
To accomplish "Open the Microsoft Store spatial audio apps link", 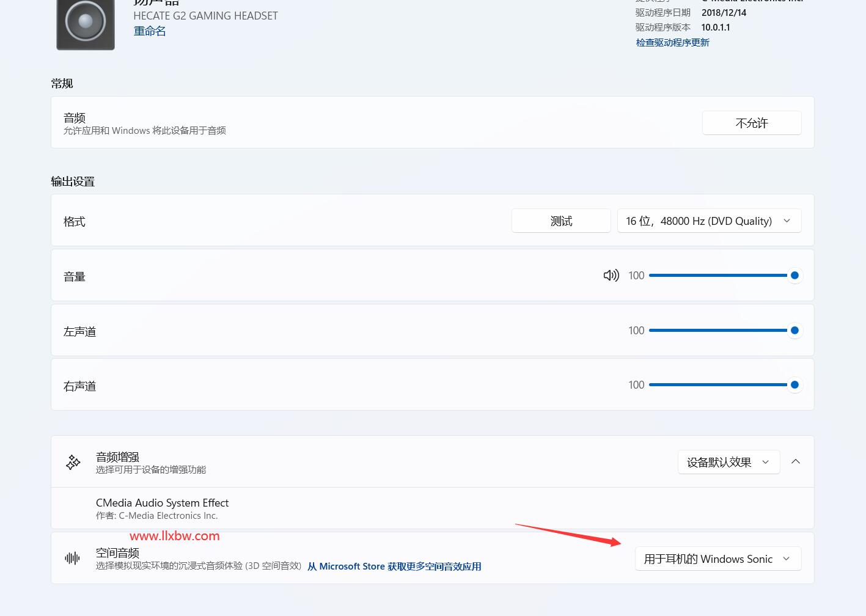I will (x=394, y=566).
